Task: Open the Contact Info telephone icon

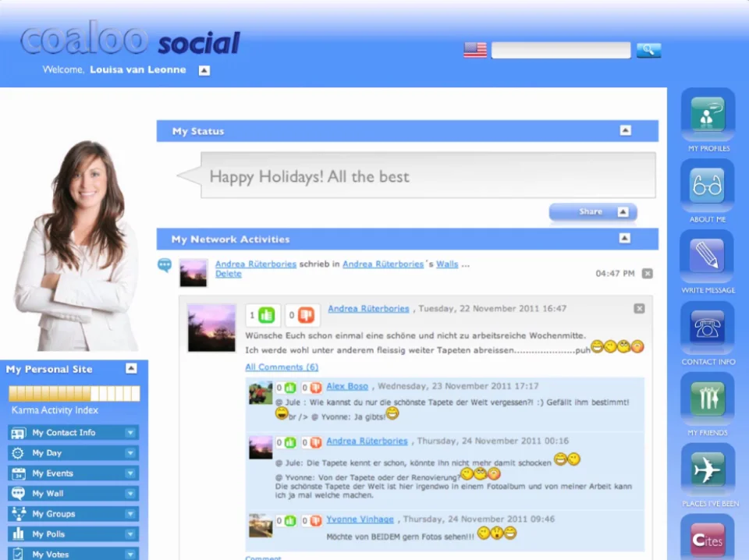Action: click(708, 328)
